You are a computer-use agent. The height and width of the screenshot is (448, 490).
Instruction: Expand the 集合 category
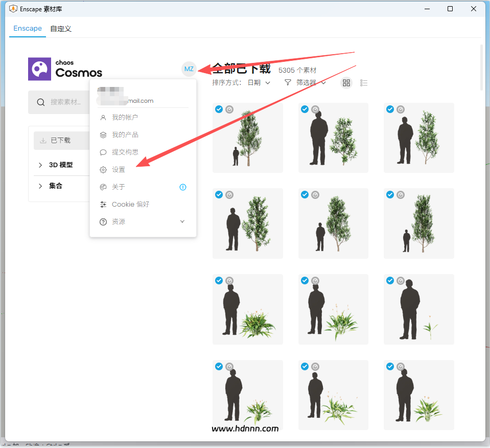(40, 186)
